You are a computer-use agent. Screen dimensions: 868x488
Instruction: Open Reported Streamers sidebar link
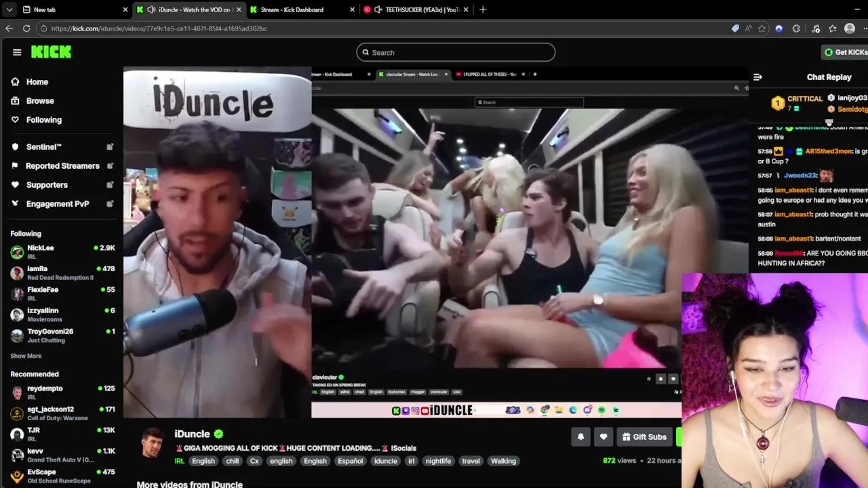pos(62,165)
